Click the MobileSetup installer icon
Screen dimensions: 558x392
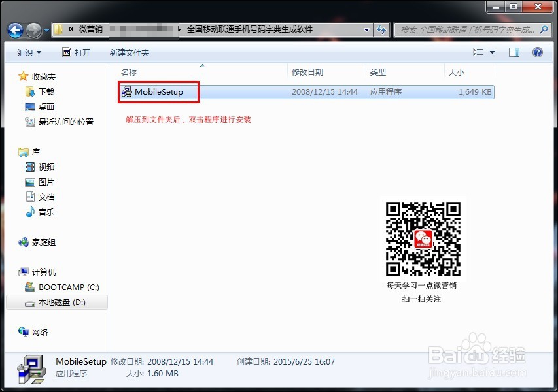[x=127, y=92]
